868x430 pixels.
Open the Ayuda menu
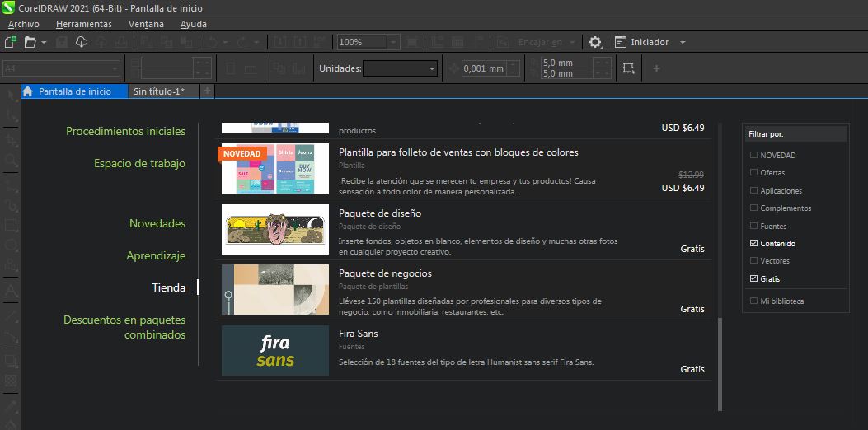193,24
